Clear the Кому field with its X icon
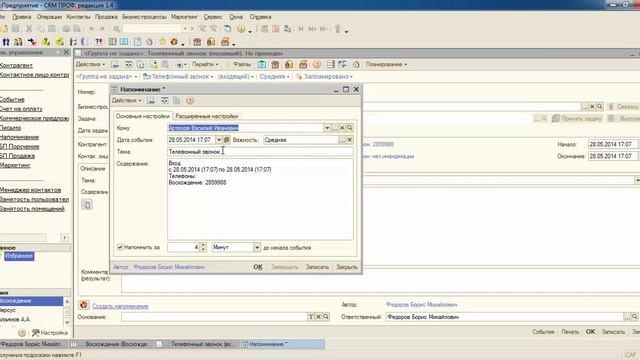640x360 pixels. pyautogui.click(x=342, y=128)
